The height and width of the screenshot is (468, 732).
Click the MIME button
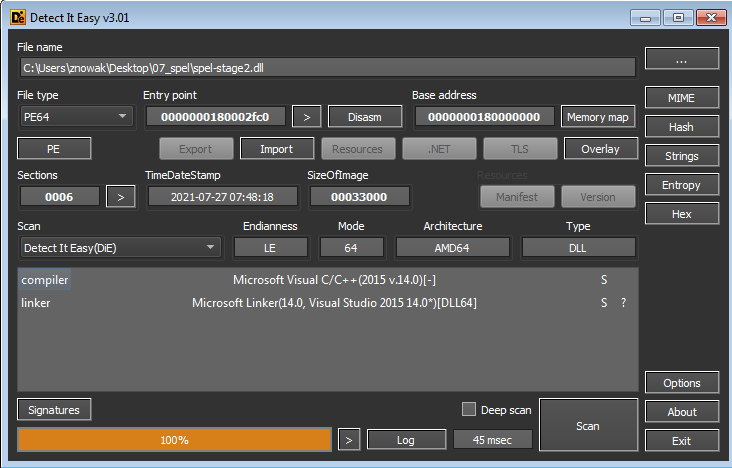click(682, 98)
